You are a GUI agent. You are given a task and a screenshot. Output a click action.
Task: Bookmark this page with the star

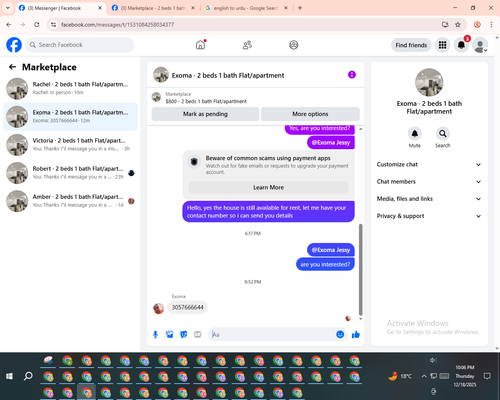coord(458,24)
